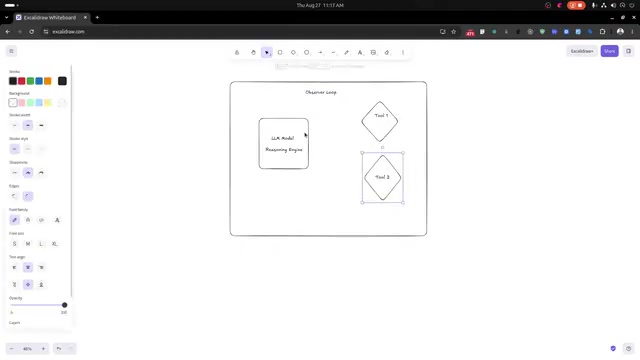Set stroke style to solid
Viewport: 640px width, 360px height.
coord(14,149)
